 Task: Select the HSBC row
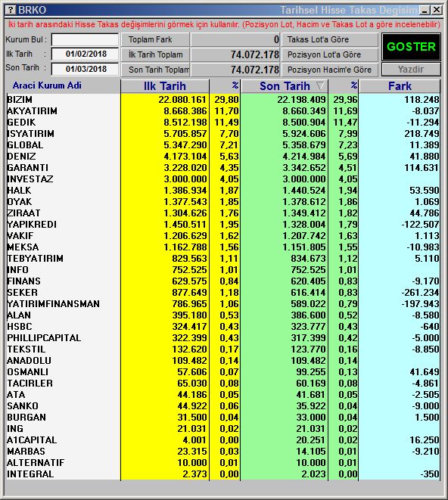223,327
